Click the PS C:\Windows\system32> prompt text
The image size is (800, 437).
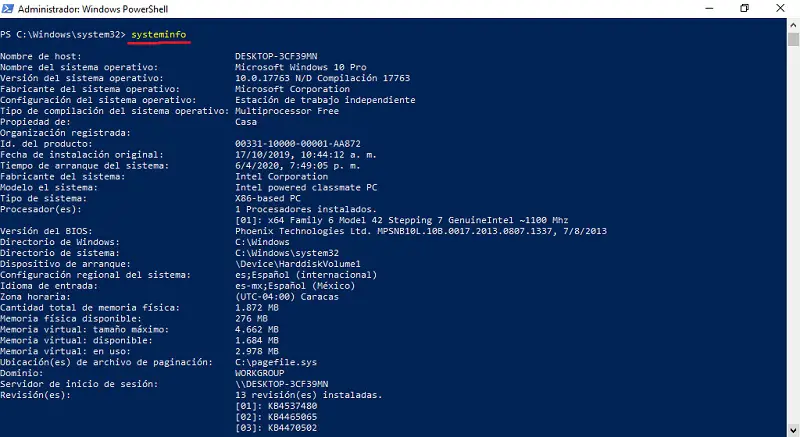pyautogui.click(x=63, y=34)
